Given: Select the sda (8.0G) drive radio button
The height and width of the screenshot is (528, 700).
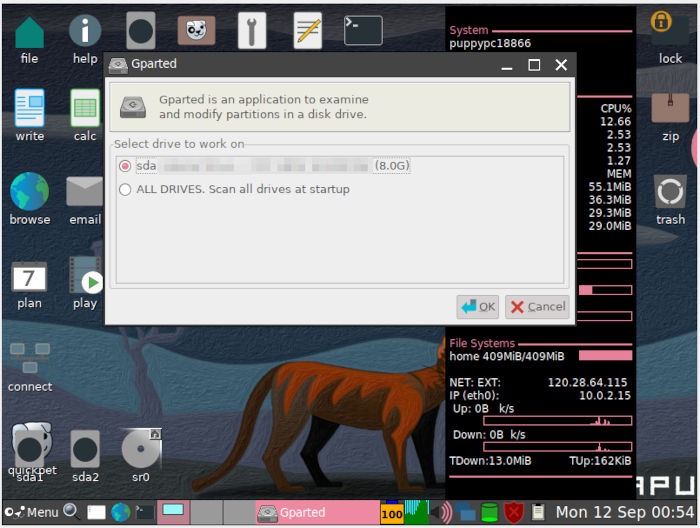Looking at the screenshot, I should [x=125, y=166].
